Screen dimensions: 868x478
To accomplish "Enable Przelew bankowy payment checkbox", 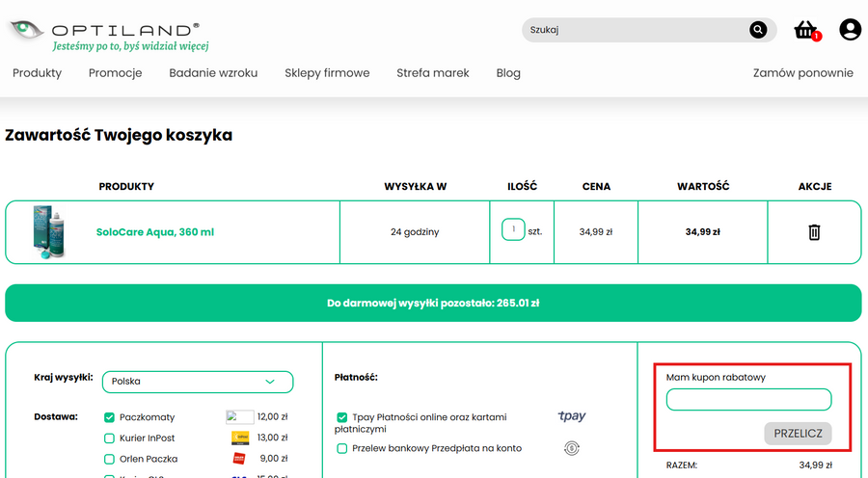I will [x=342, y=449].
